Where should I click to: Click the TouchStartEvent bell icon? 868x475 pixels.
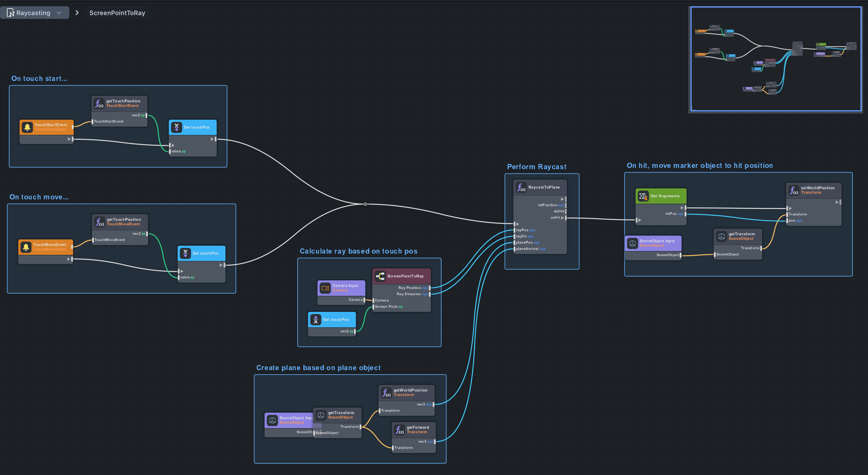pos(27,127)
